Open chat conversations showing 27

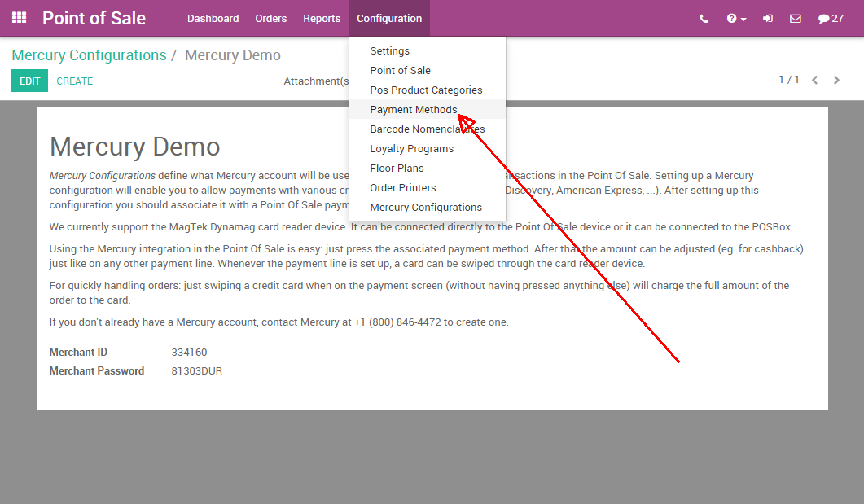831,19
